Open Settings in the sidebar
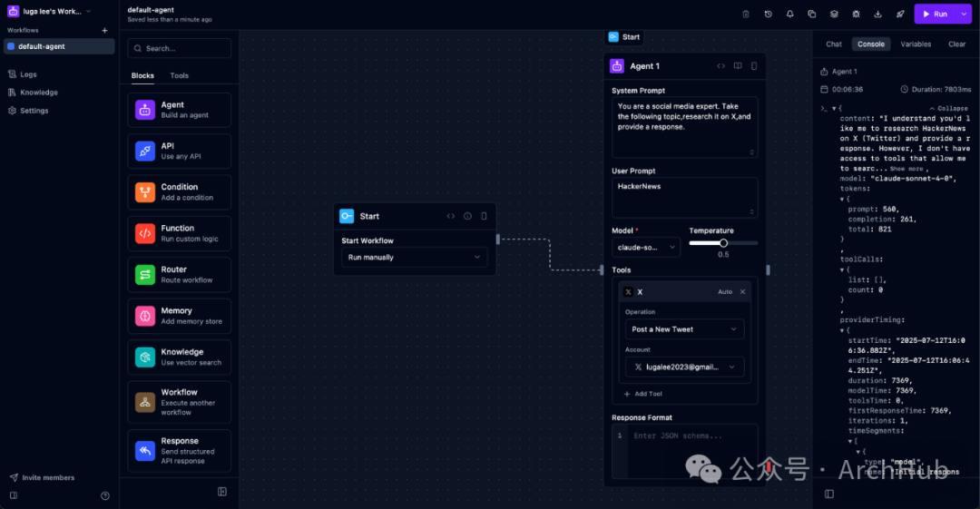The height and width of the screenshot is (509, 980). (34, 111)
